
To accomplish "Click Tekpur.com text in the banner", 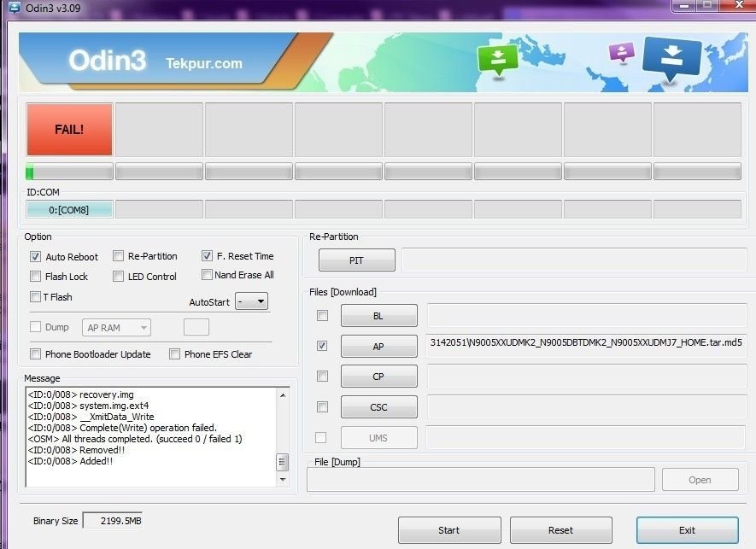I will tap(204, 64).
